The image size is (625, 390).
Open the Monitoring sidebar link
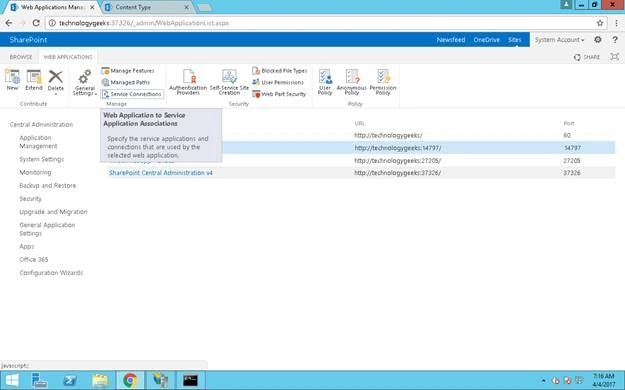(35, 172)
